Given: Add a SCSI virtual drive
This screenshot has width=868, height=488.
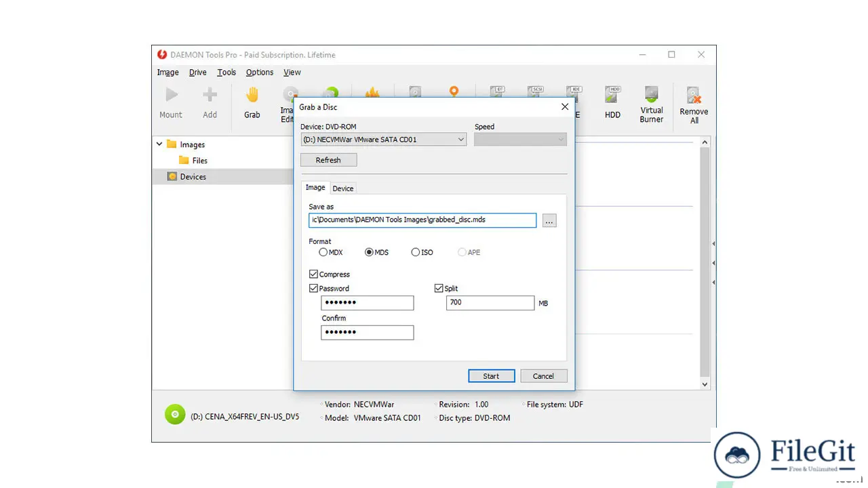Looking at the screenshot, I should [536, 94].
